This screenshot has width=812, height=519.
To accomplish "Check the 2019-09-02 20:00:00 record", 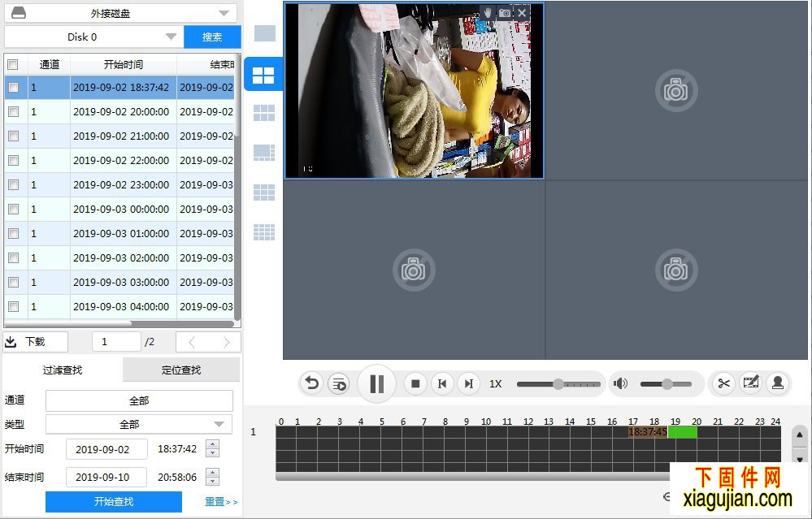I will point(14,112).
